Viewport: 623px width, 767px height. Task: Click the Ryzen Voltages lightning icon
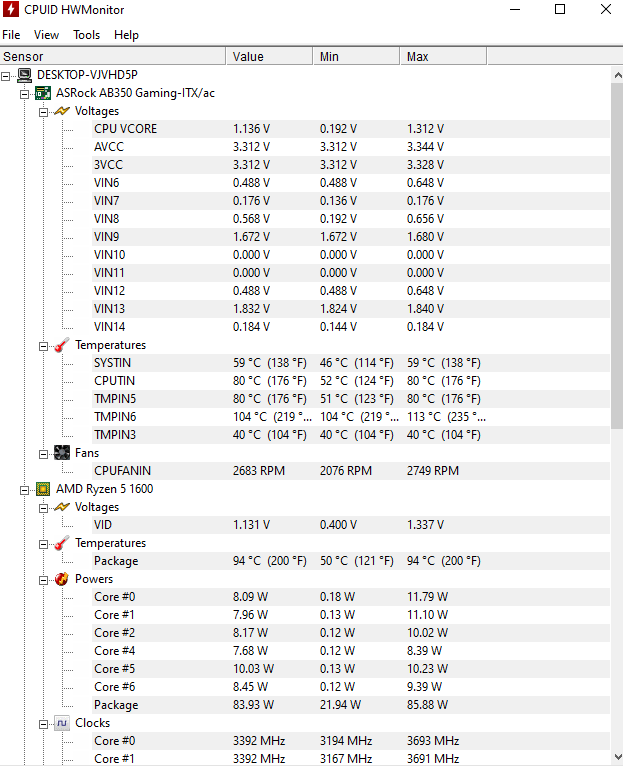(62, 507)
